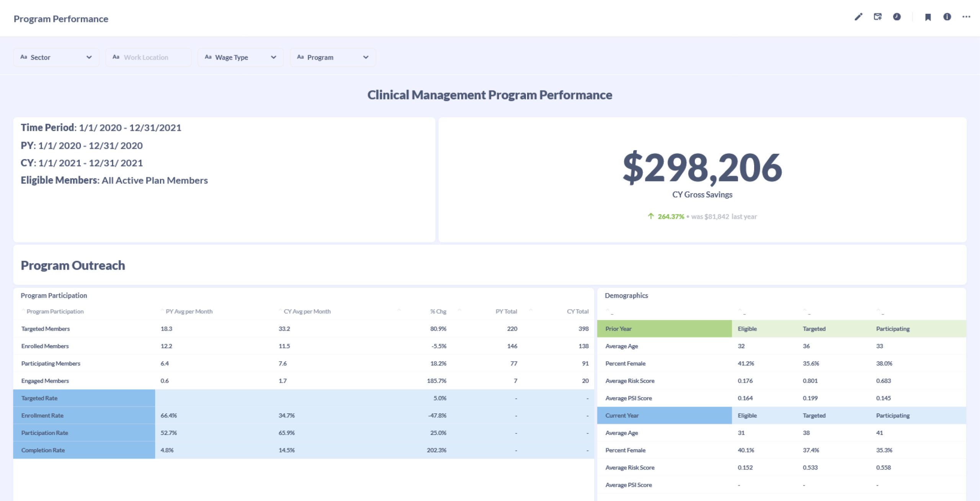Sort by CY Avg per Month column
The image size is (980, 501).
307,311
